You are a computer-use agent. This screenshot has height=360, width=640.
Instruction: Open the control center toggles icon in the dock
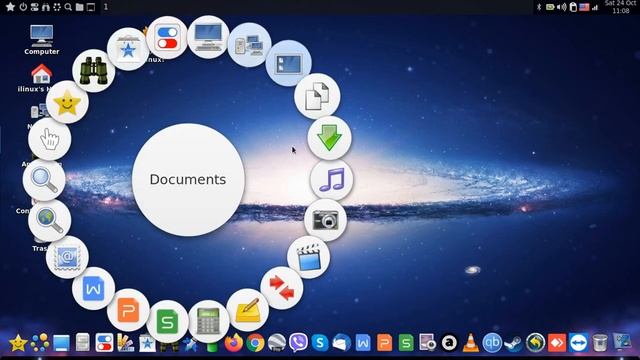coord(104,343)
